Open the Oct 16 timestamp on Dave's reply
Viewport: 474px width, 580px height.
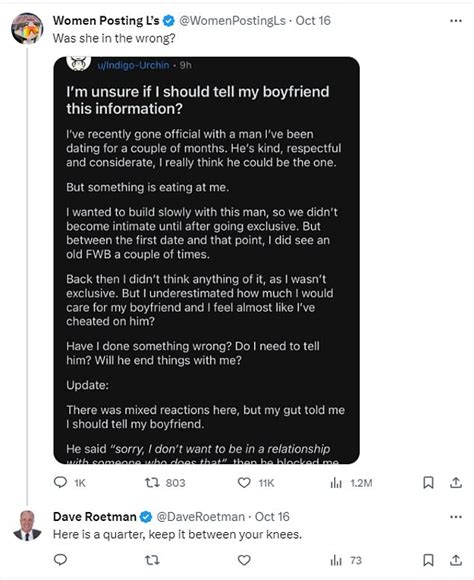click(272, 517)
